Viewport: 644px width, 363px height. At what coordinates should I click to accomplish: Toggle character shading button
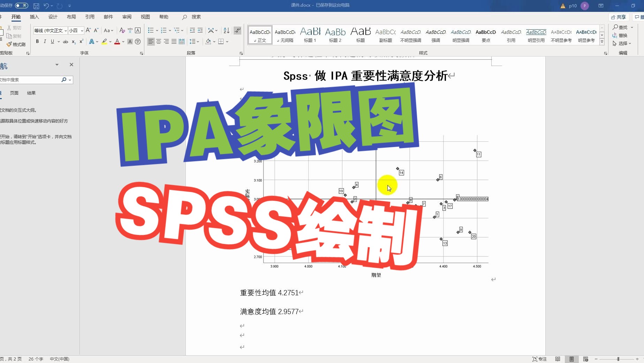(130, 42)
